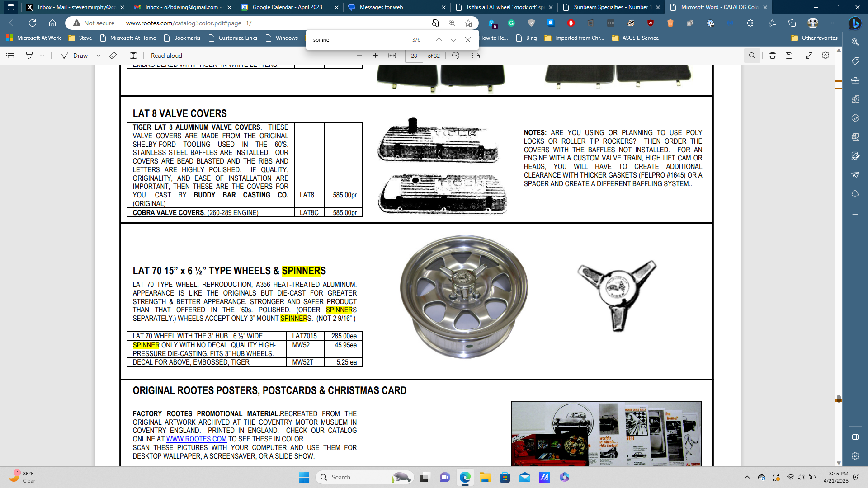Open sidebar Tools briefcase icon
The width and height of the screenshot is (868, 488).
(855, 80)
